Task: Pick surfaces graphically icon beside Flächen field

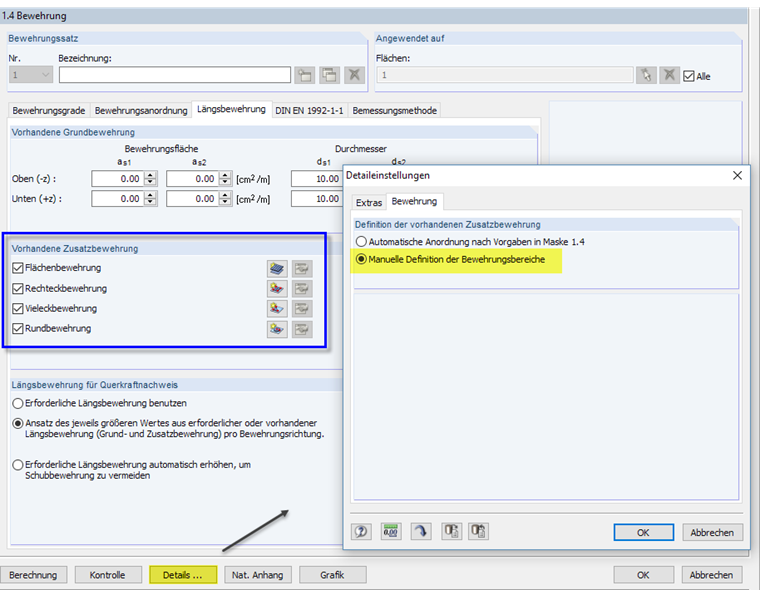Action: [x=646, y=75]
